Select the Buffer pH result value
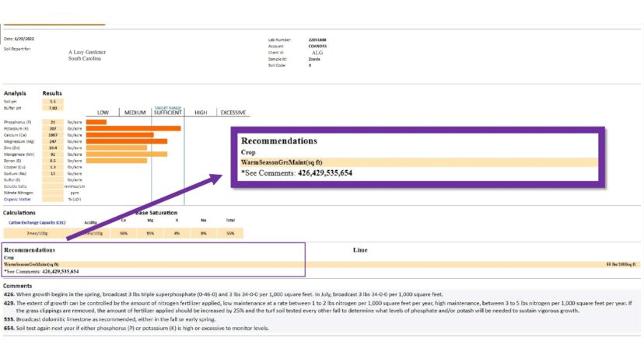The width and height of the screenshot is (644, 362). point(53,108)
